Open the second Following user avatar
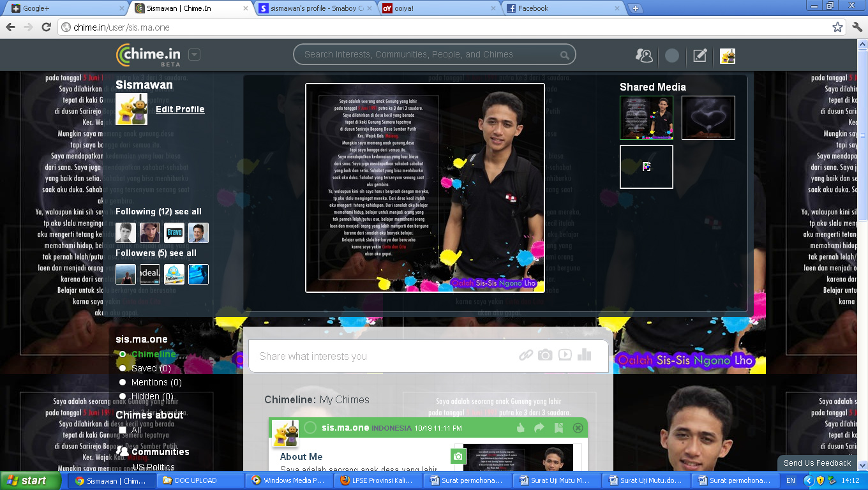Viewport: 868px width, 490px height. pyautogui.click(x=150, y=233)
